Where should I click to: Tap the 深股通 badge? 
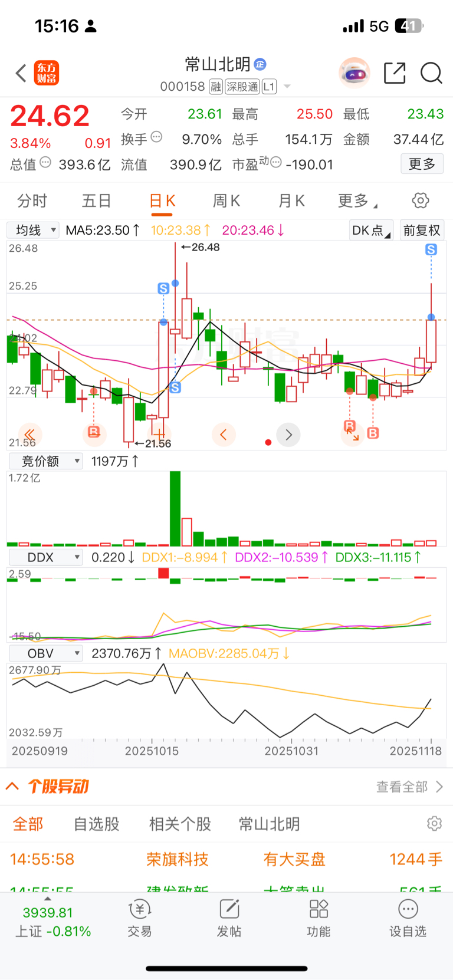coord(242,87)
